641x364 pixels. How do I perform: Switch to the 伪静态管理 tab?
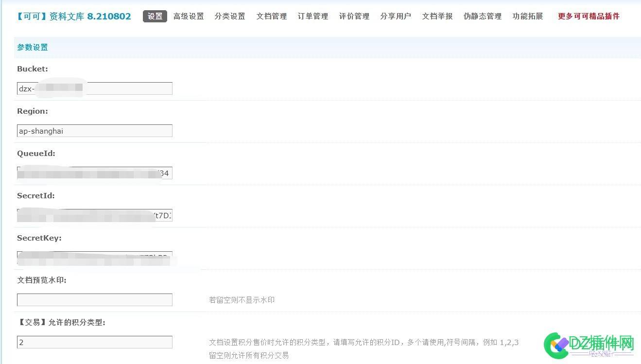coord(482,16)
